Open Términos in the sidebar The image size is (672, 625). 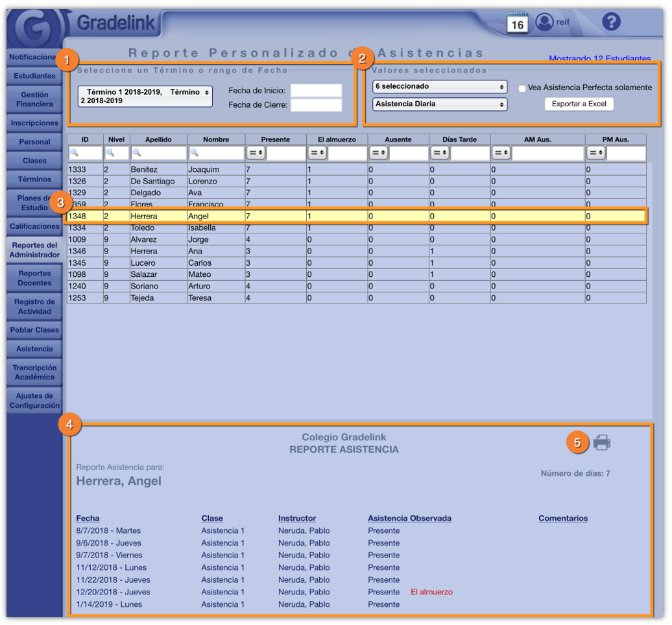click(34, 179)
